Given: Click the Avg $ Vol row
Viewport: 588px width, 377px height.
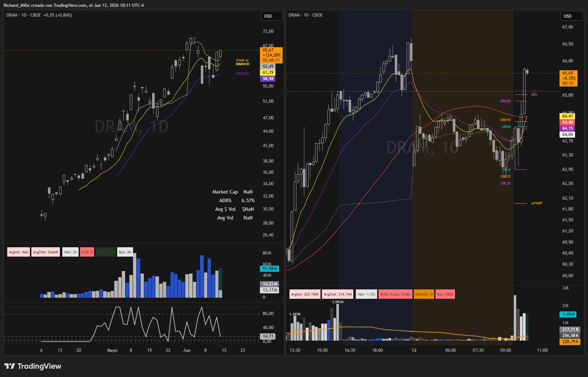Looking at the screenshot, I should click(234, 209).
